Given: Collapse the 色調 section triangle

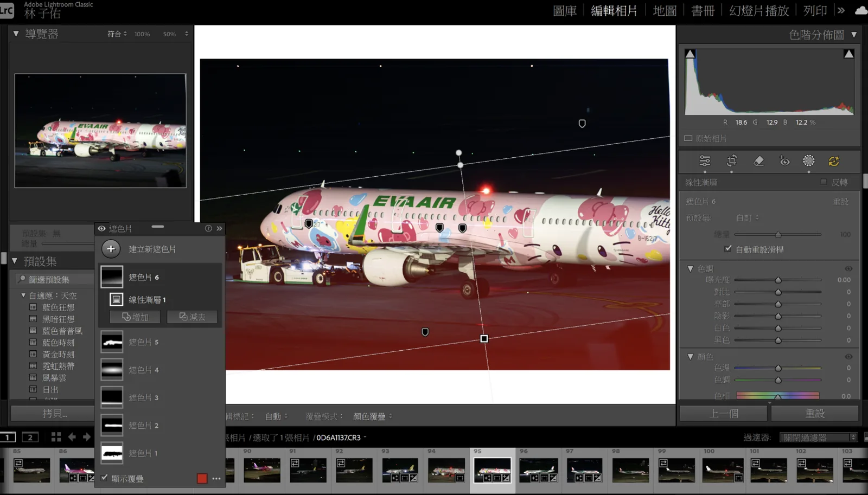Looking at the screenshot, I should [x=690, y=268].
